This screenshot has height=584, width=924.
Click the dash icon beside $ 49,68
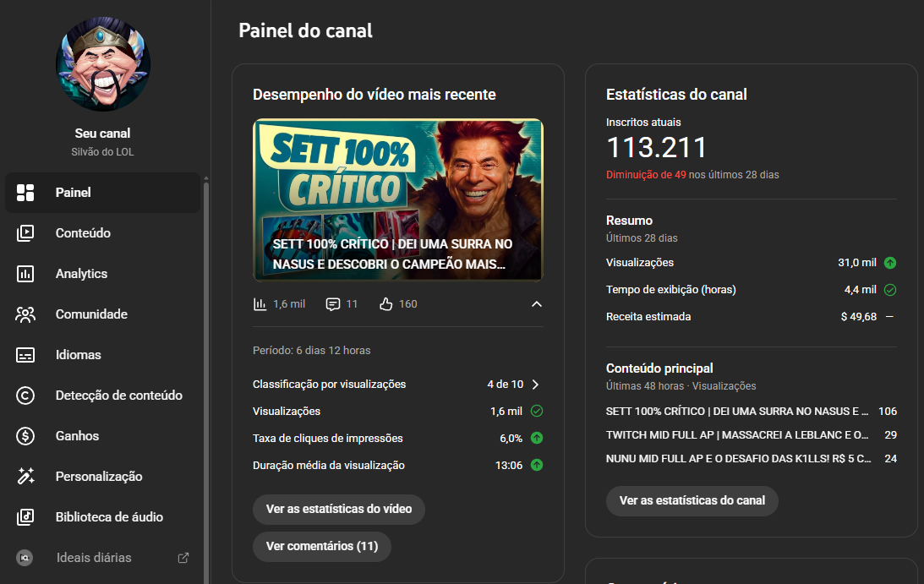(890, 317)
